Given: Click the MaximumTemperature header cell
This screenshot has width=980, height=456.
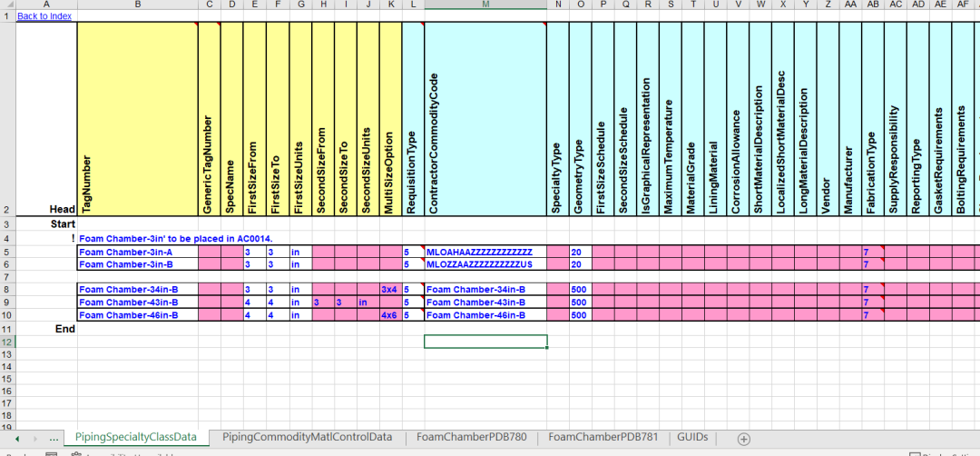Looking at the screenshot, I should 671,120.
